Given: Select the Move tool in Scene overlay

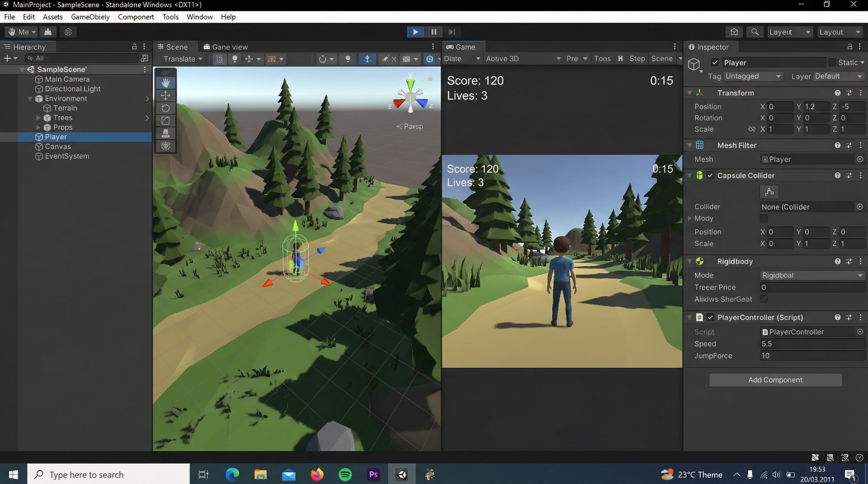Looking at the screenshot, I should point(165,95).
